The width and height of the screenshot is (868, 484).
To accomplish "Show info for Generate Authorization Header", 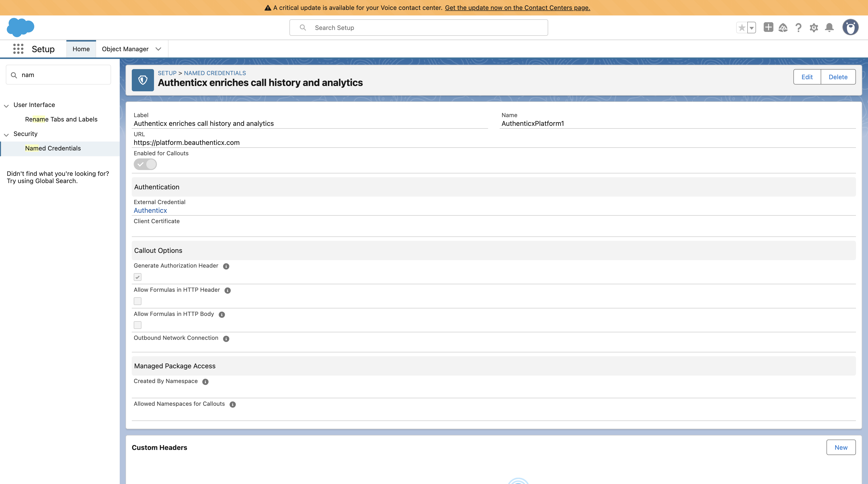I will pos(226,266).
